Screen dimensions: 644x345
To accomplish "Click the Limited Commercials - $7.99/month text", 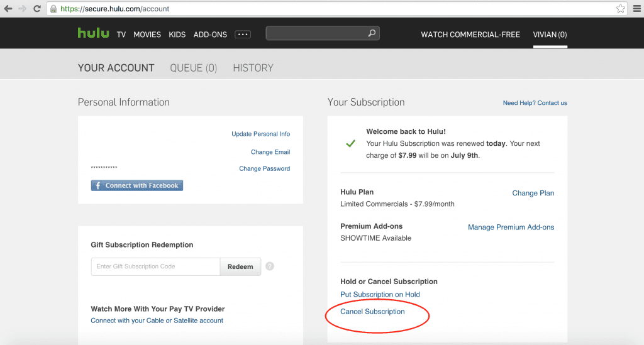I will tap(397, 204).
